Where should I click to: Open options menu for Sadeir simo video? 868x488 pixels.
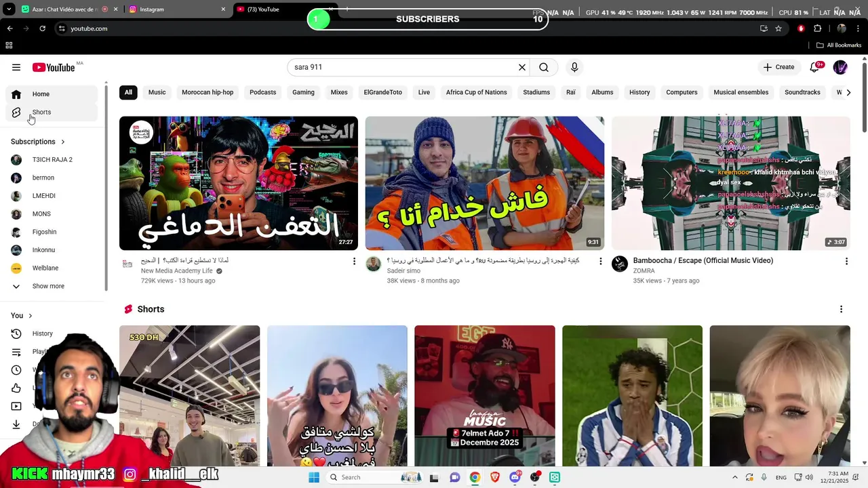(600, 261)
